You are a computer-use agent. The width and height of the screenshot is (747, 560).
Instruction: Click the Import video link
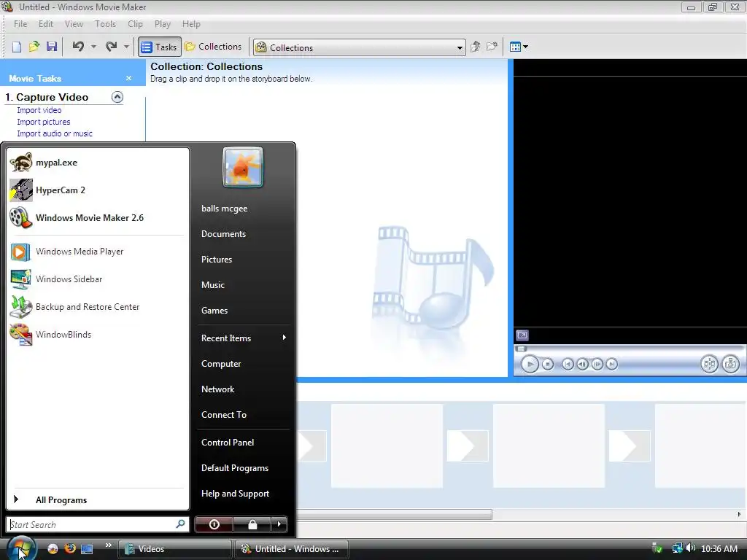[x=39, y=110]
